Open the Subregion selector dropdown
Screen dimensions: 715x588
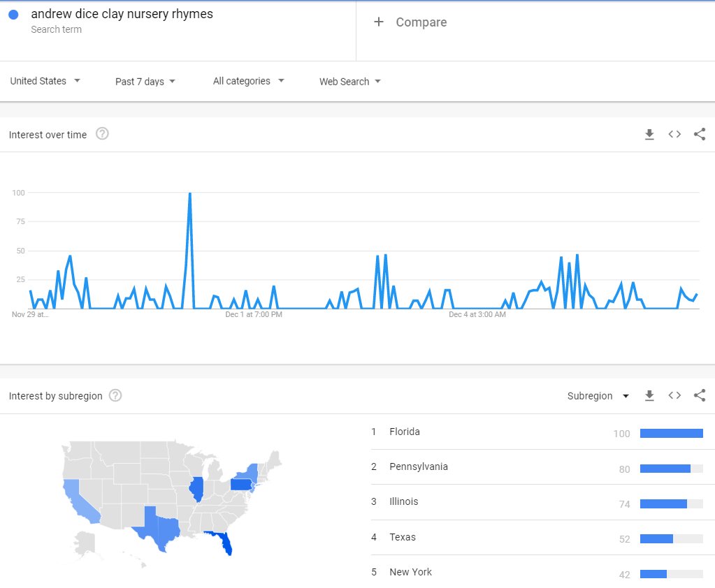(598, 396)
